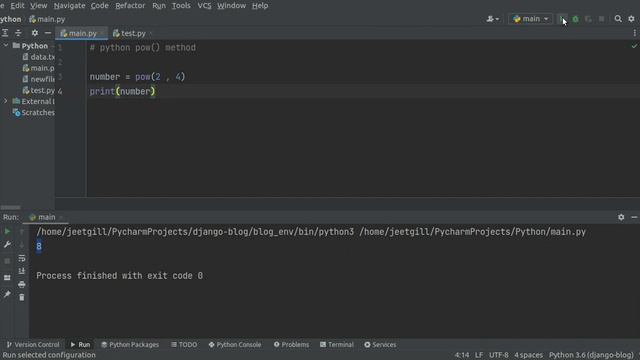640x360 pixels.
Task: Change LF line separator in status bar
Action: point(479,355)
